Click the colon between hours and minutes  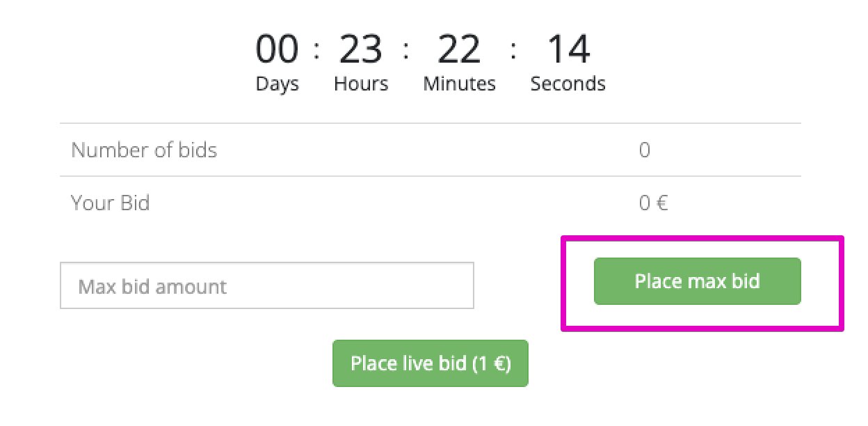tap(405, 50)
